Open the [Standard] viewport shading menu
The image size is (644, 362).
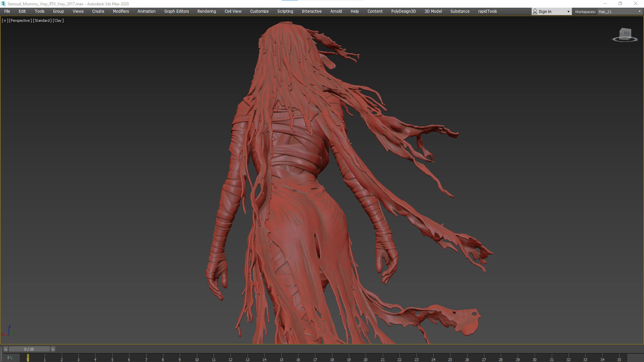[x=42, y=20]
